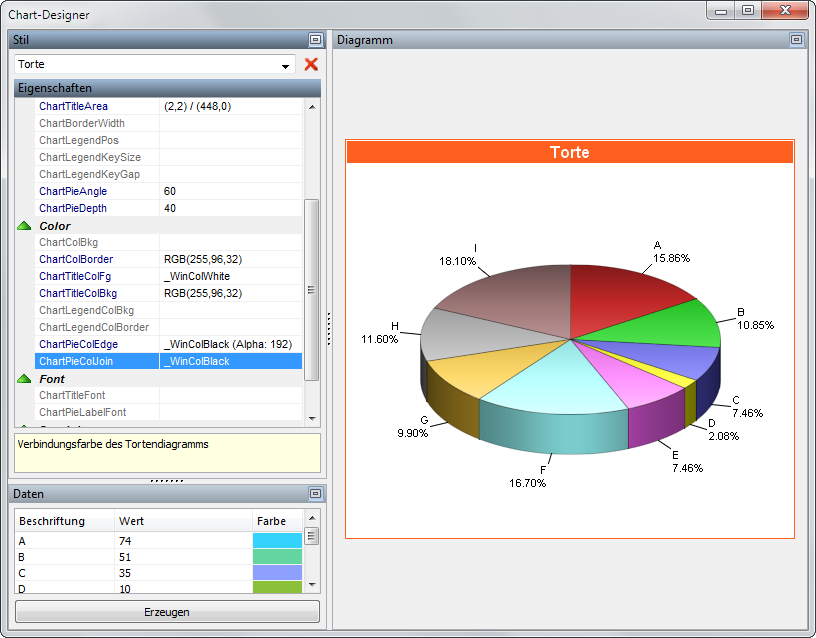Click the color swatch for row C
This screenshot has width=816, height=638.
[x=277, y=573]
